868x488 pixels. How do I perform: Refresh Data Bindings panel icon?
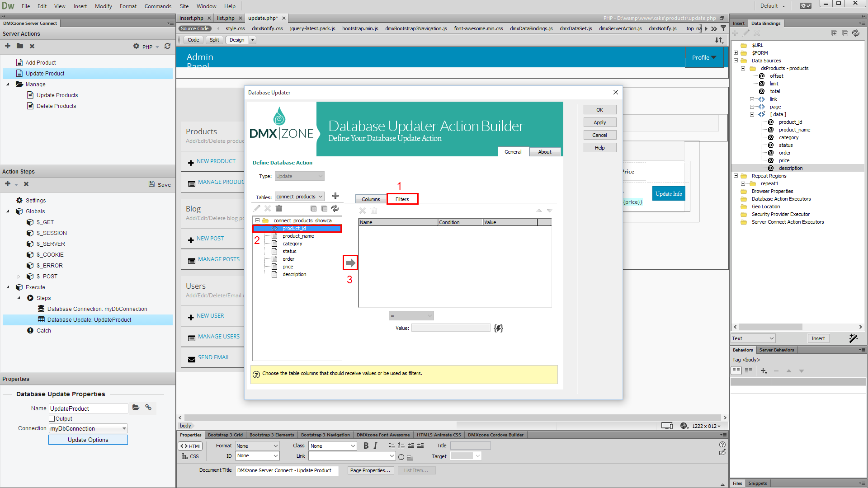click(856, 33)
